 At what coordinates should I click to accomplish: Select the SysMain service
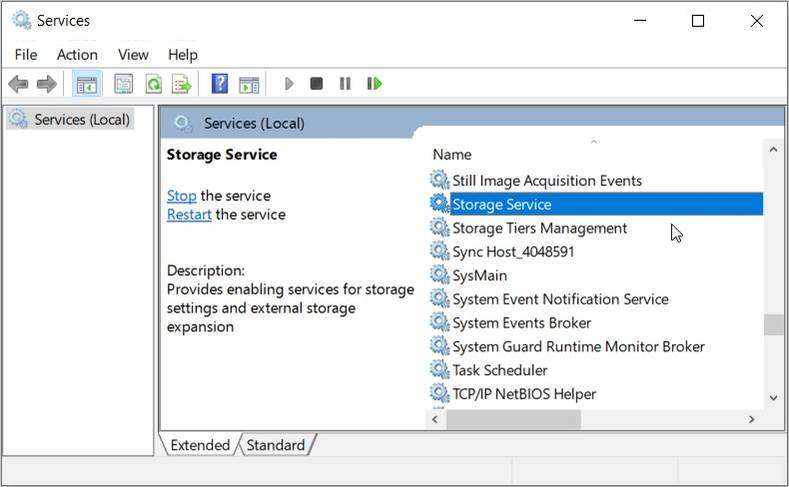[480, 275]
